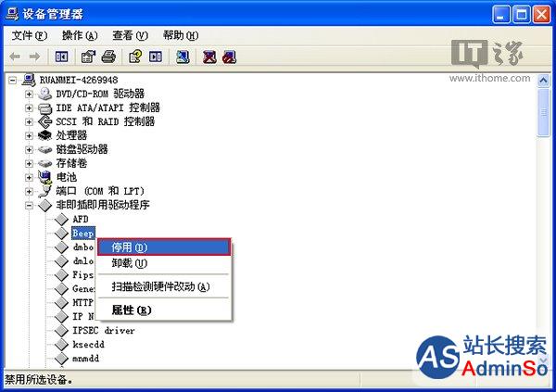Click the Forward arrow toolbar icon

coord(34,57)
